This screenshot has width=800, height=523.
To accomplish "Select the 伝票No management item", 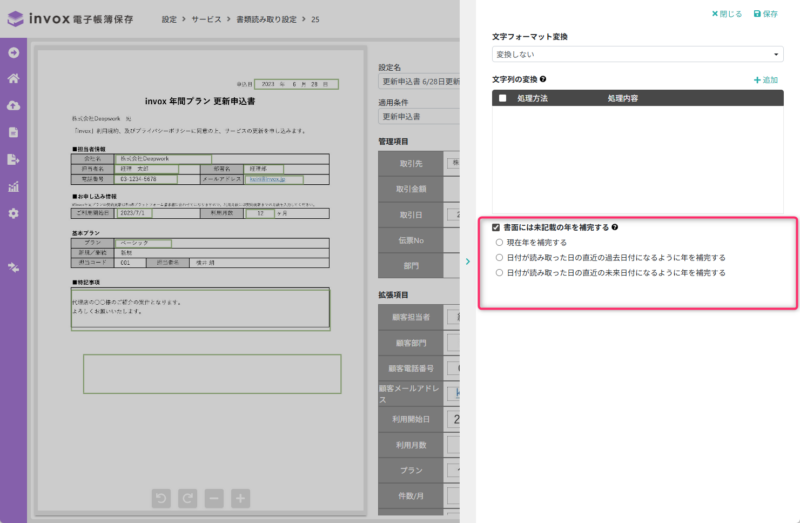I will tap(411, 240).
